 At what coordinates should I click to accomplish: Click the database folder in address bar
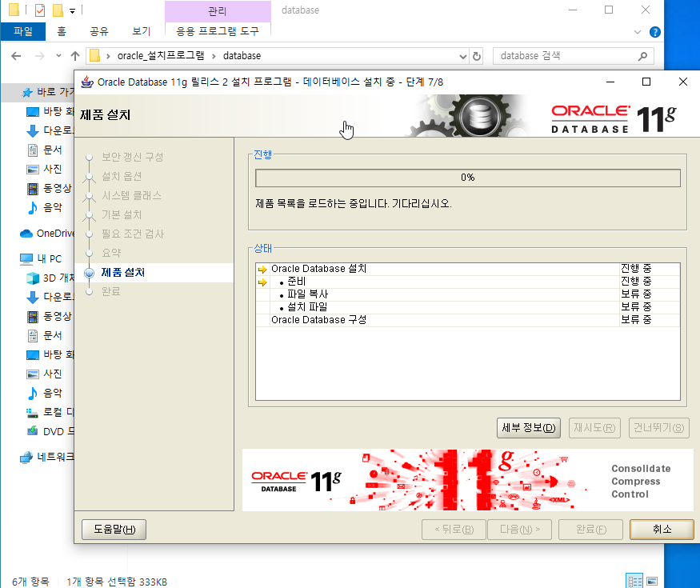[x=242, y=56]
